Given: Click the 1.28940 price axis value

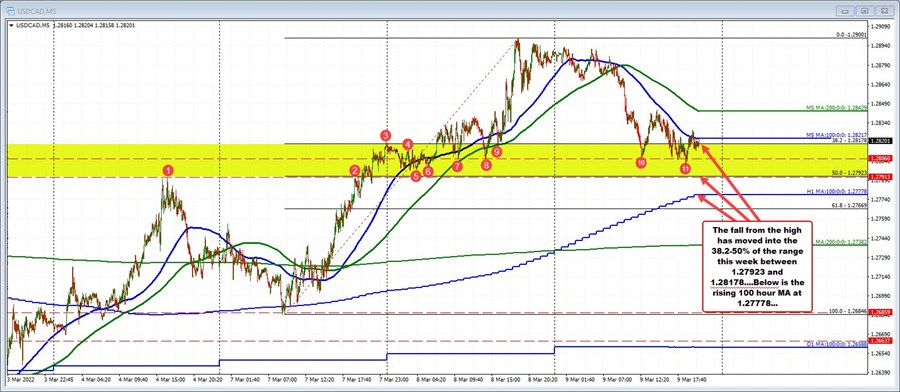Looking at the screenshot, I should click(880, 45).
